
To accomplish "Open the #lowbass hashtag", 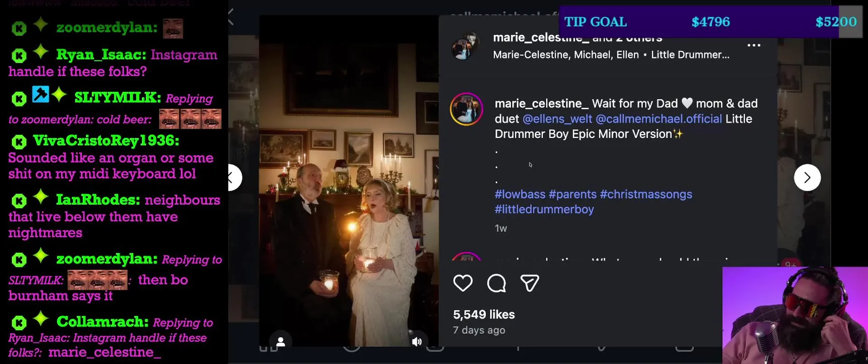I will [520, 194].
